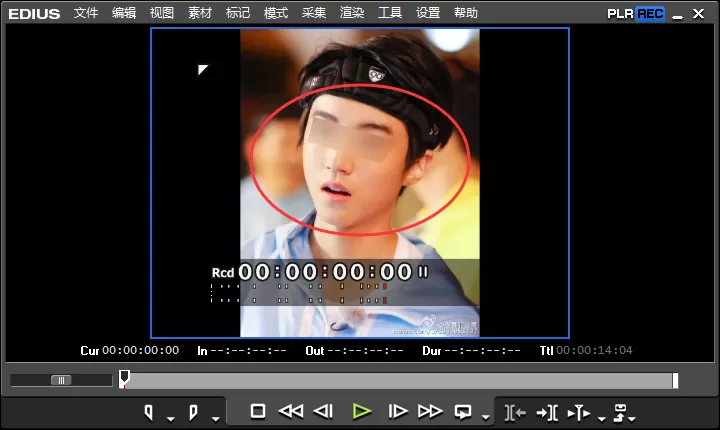
Task: Close the EDIUS window
Action: tap(698, 14)
